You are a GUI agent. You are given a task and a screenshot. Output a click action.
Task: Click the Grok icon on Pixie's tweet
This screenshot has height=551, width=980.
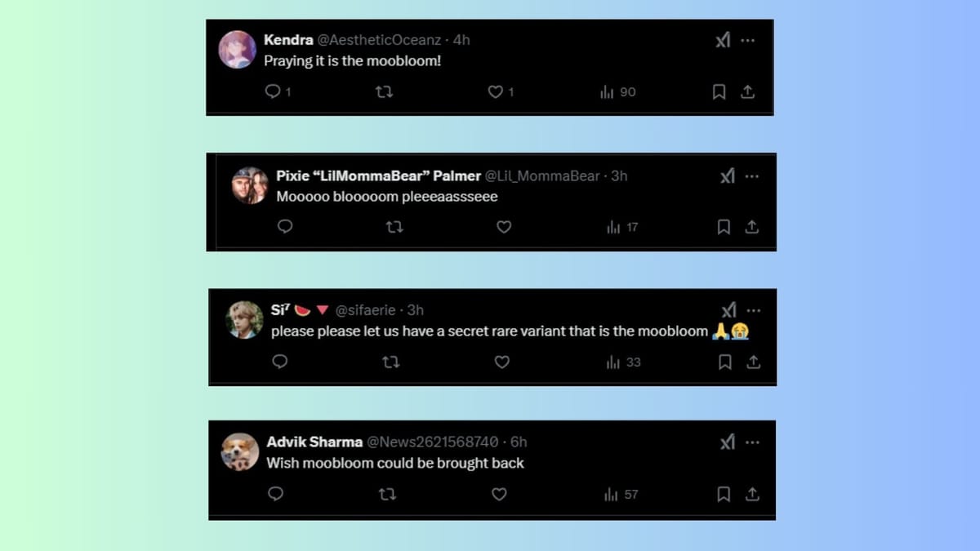[728, 175]
